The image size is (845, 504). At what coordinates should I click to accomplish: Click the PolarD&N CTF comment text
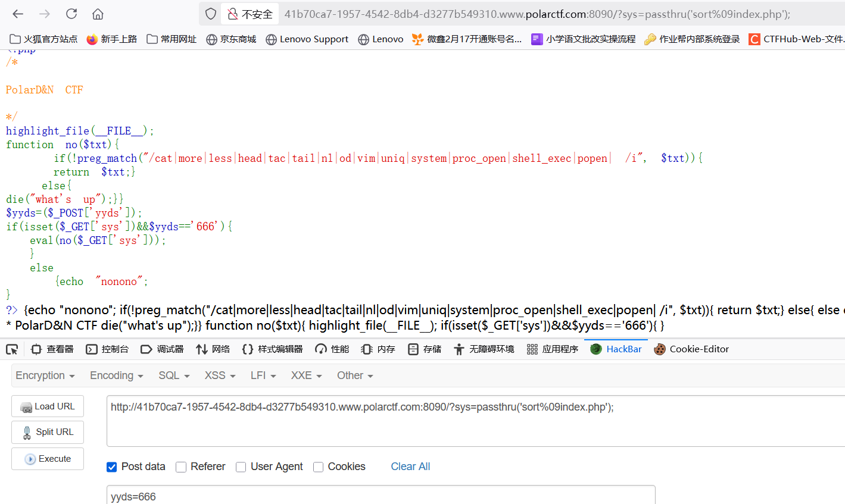(45, 90)
